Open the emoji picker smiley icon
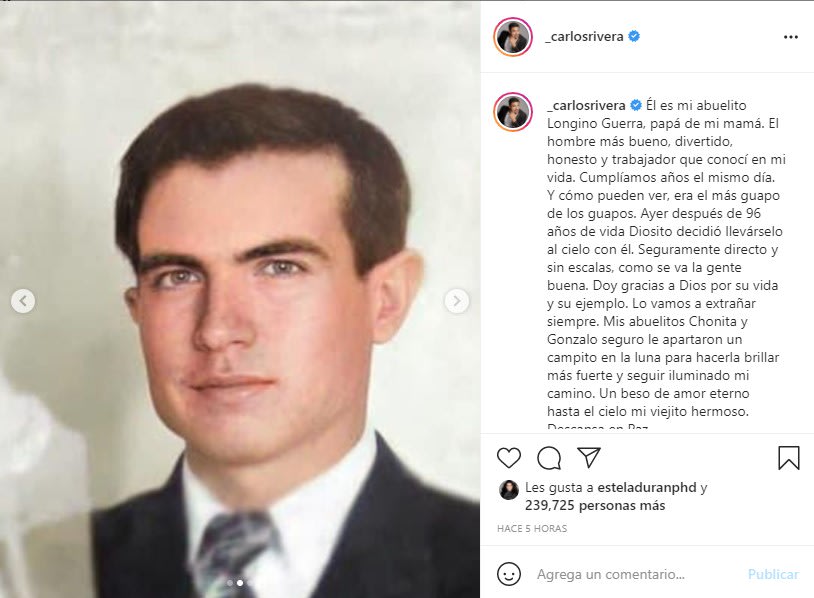The width and height of the screenshot is (814, 598). click(509, 574)
